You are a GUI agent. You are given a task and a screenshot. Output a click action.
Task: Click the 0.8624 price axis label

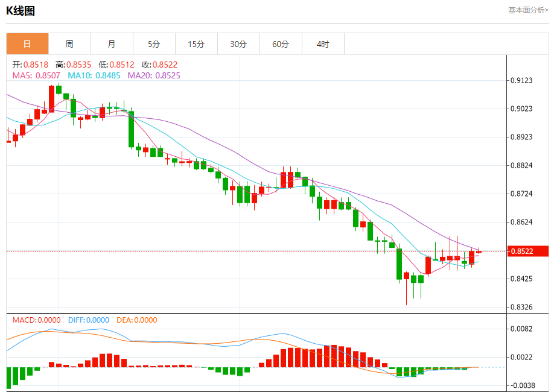[521, 222]
